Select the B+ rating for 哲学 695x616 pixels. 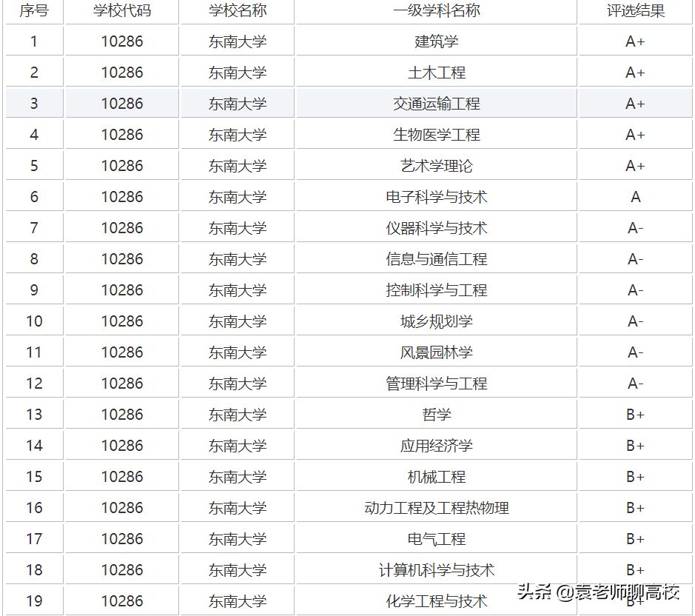point(634,414)
